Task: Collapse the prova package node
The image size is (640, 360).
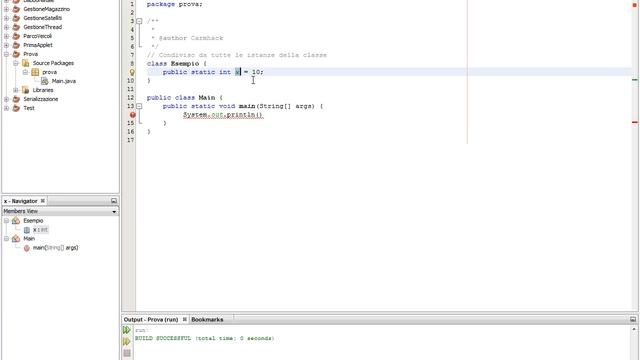Action: point(25,72)
